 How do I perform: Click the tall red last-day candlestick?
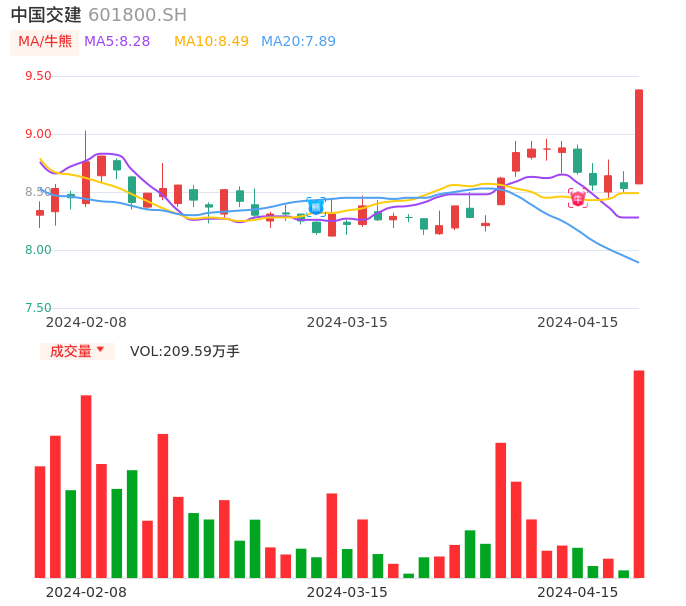tap(639, 137)
